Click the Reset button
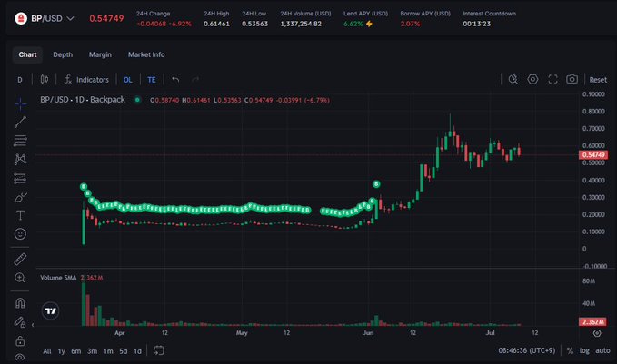Screen dimensions: 617x364 (x=598, y=80)
